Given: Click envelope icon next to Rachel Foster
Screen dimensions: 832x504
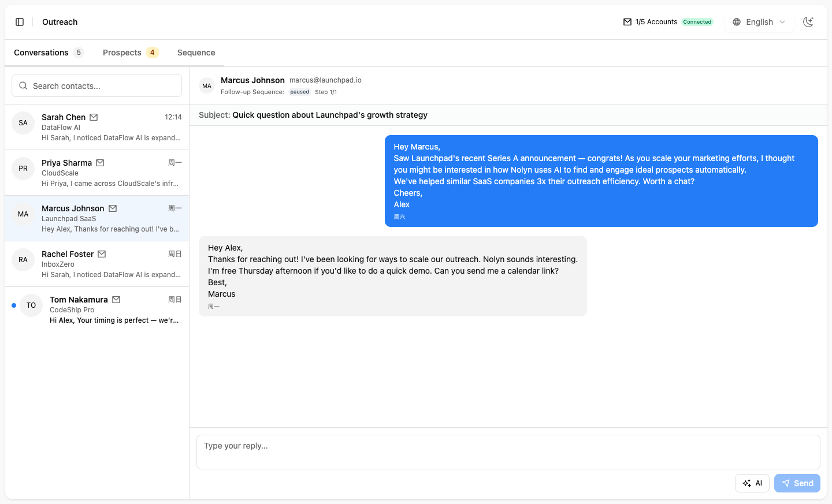Looking at the screenshot, I should click(102, 254).
